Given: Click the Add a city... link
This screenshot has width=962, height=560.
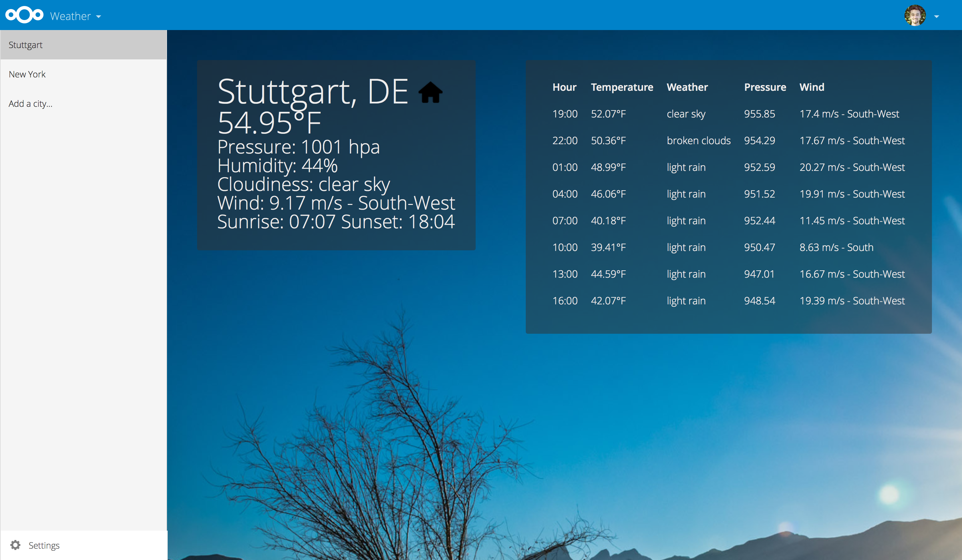Looking at the screenshot, I should coord(30,103).
